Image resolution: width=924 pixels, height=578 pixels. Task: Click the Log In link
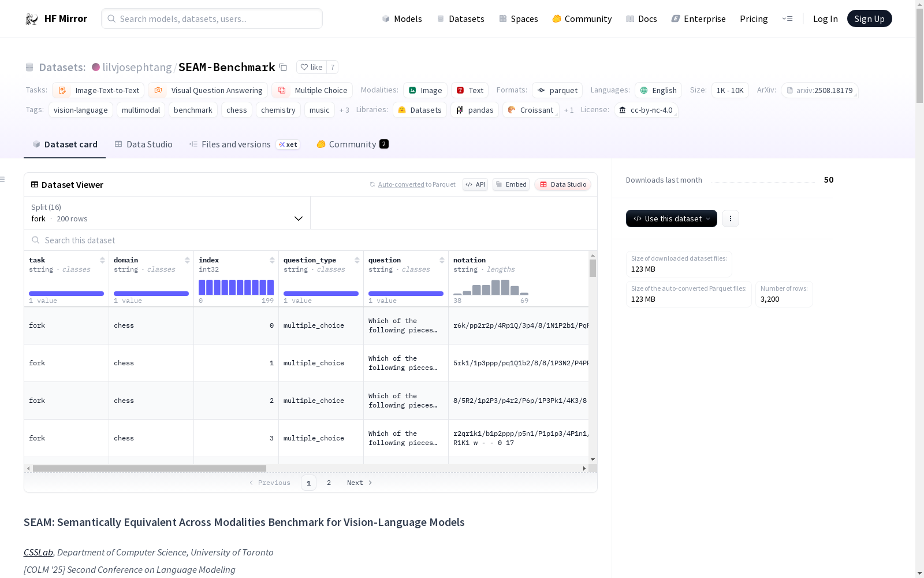tap(825, 18)
